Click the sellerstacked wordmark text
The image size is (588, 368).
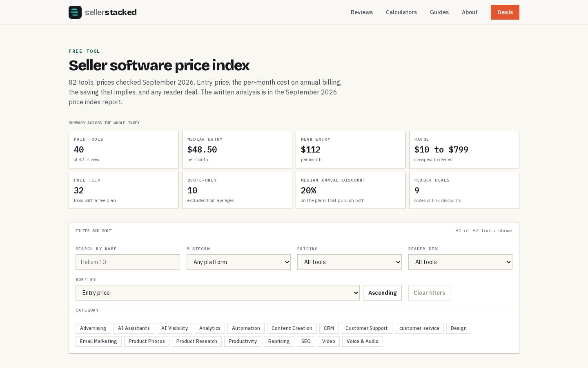(x=111, y=12)
